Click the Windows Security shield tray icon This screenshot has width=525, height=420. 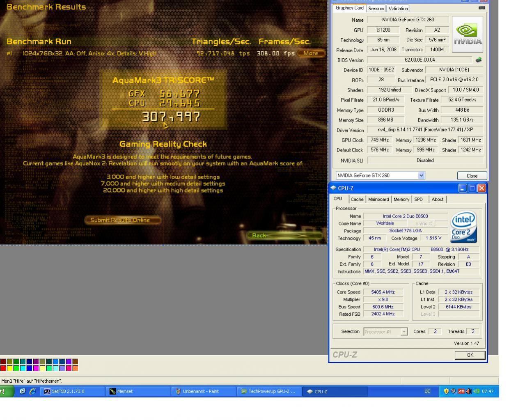446,391
